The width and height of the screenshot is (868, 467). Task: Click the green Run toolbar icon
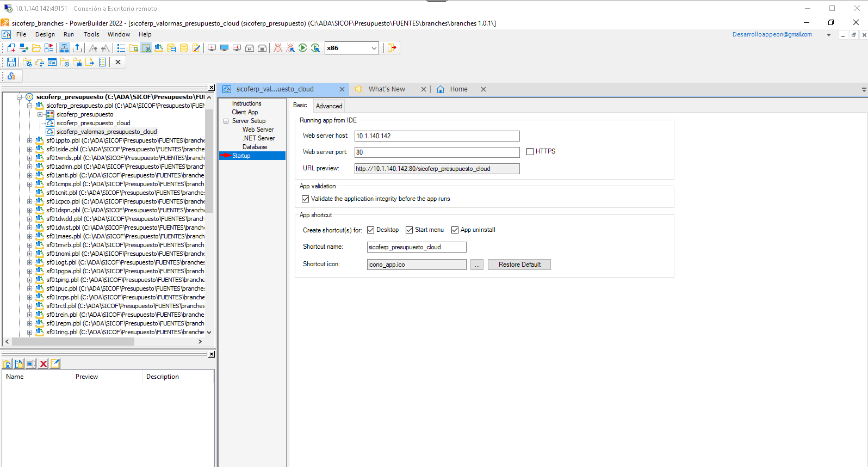point(303,48)
